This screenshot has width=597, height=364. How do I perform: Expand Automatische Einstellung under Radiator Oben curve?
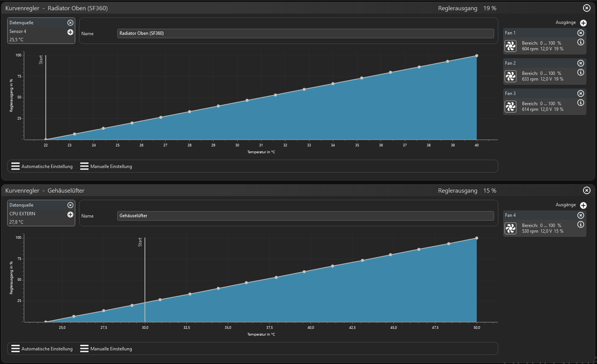(x=42, y=166)
